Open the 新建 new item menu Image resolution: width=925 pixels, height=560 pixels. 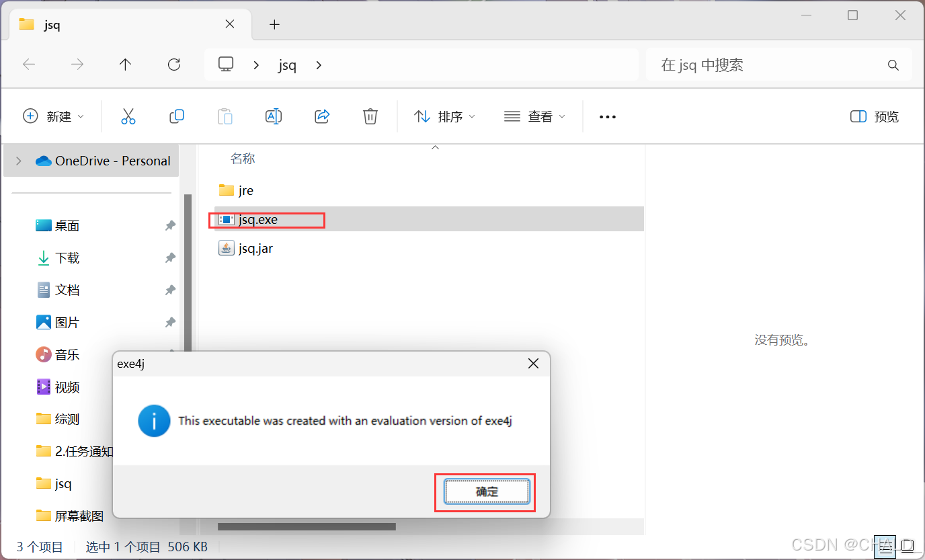point(53,116)
